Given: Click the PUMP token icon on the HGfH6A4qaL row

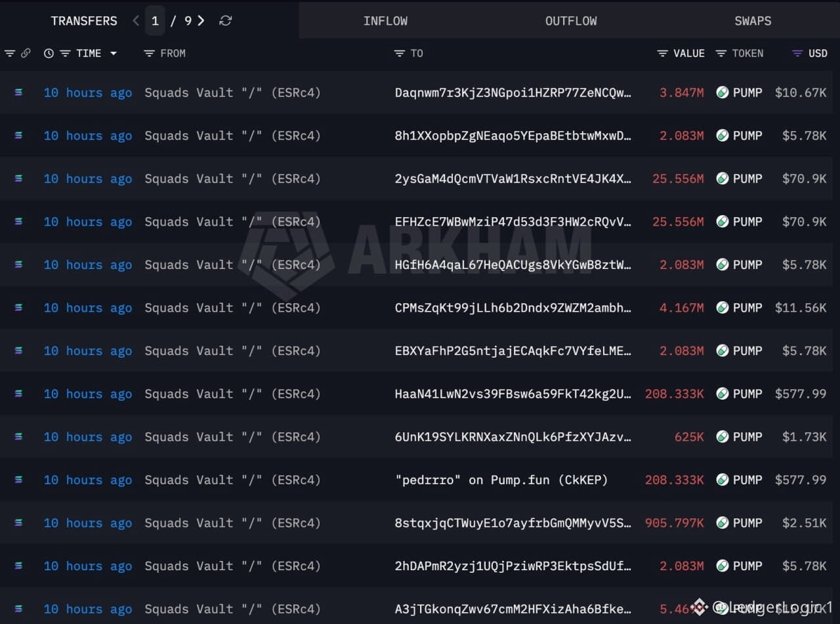Looking at the screenshot, I should (x=723, y=264).
